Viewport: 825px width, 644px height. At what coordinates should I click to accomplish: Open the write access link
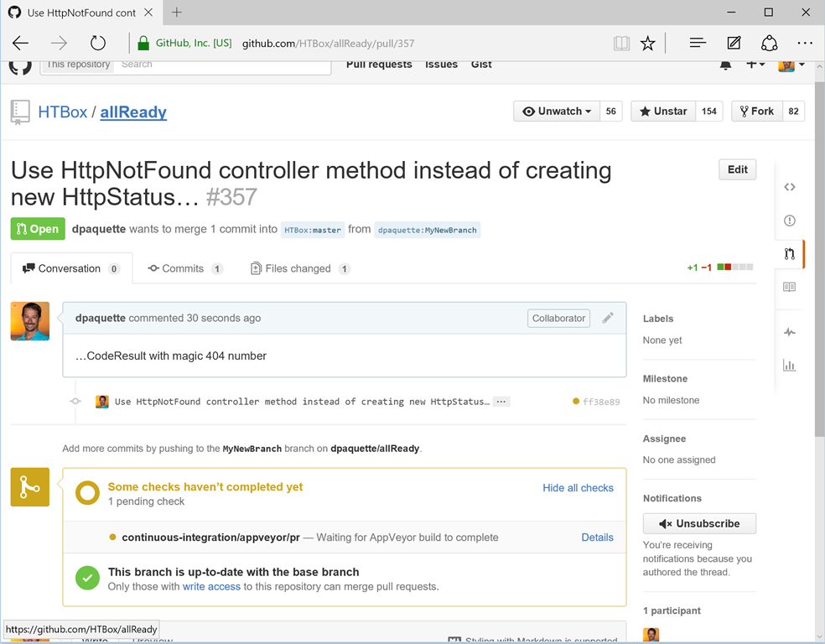tap(211, 587)
